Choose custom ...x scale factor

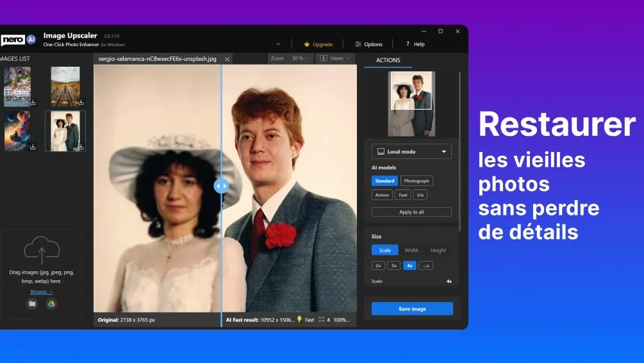(426, 266)
